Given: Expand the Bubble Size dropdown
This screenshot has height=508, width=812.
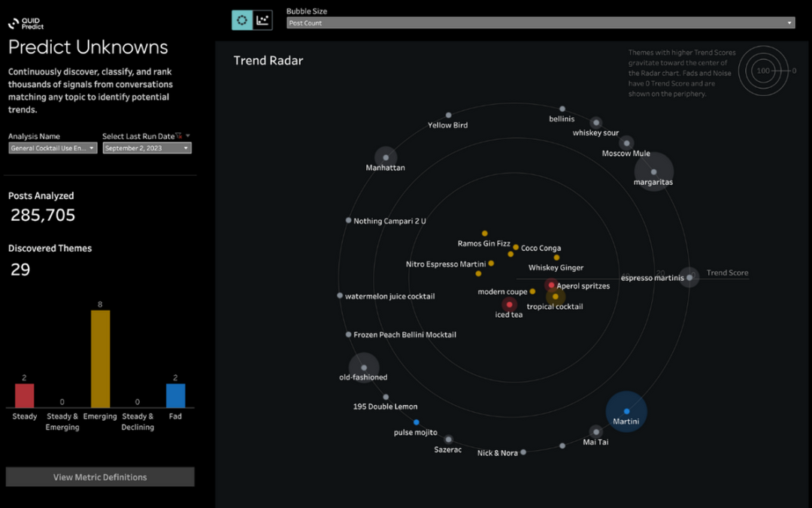Looking at the screenshot, I should (x=541, y=23).
